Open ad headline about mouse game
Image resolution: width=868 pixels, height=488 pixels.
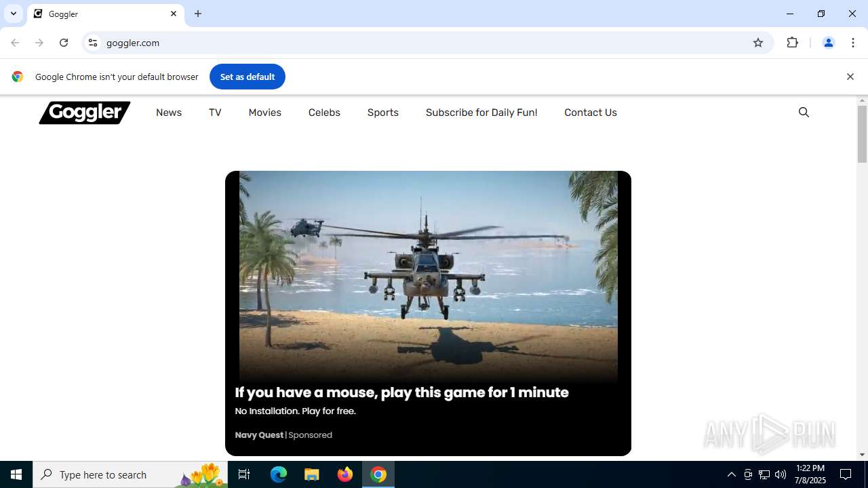coord(401,392)
